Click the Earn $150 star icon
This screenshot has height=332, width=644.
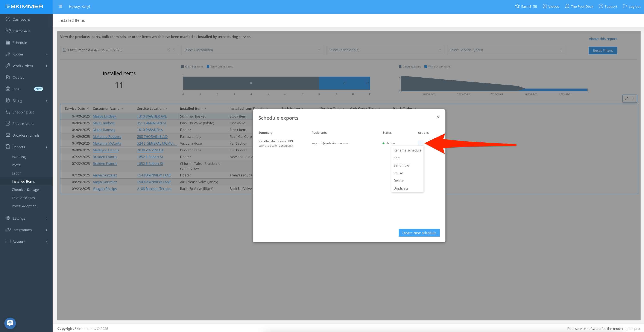(517, 6)
